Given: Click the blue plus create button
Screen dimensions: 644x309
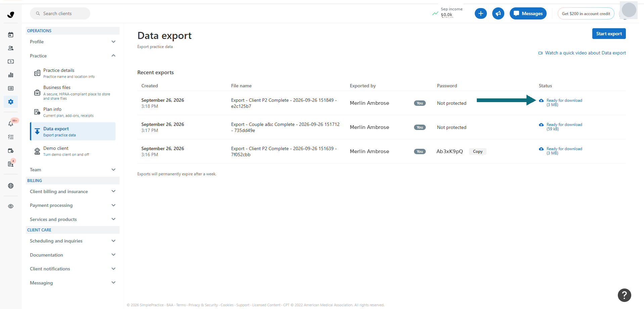Looking at the screenshot, I should 481,13.
